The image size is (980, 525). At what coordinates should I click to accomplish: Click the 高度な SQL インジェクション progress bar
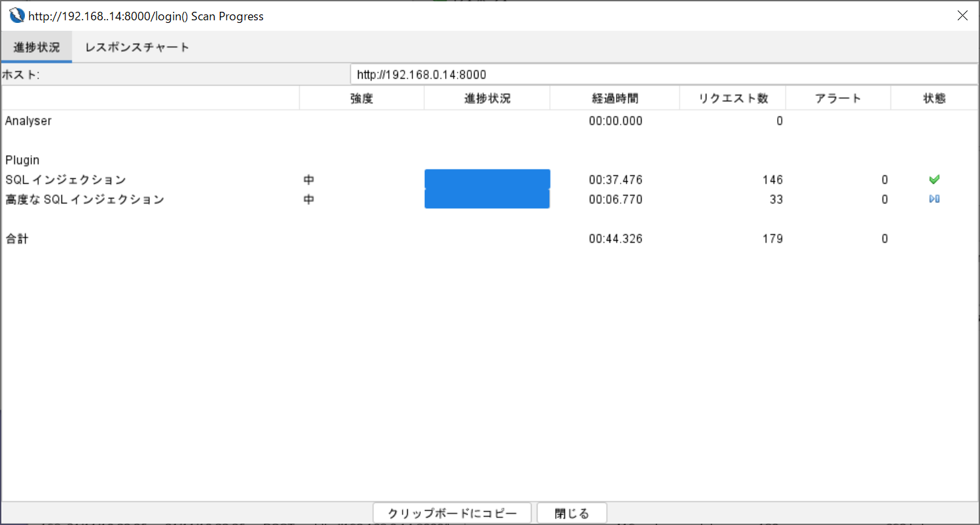pyautogui.click(x=487, y=199)
